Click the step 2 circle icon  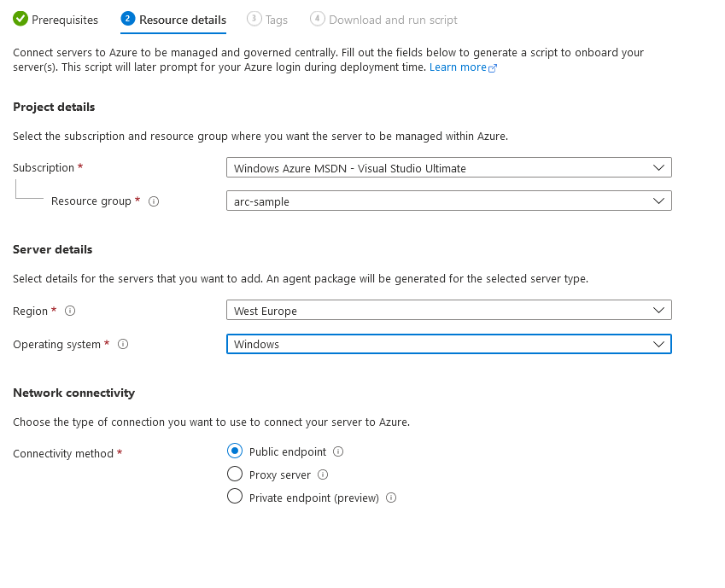(127, 19)
